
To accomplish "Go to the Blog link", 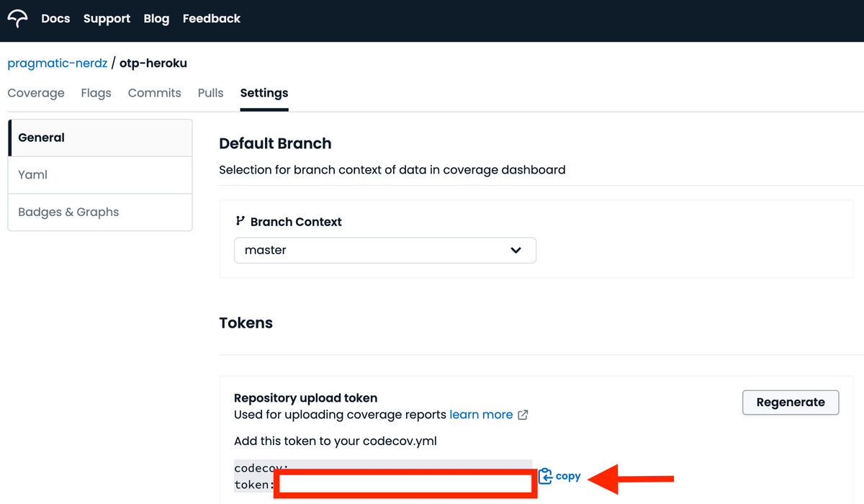I will point(156,19).
